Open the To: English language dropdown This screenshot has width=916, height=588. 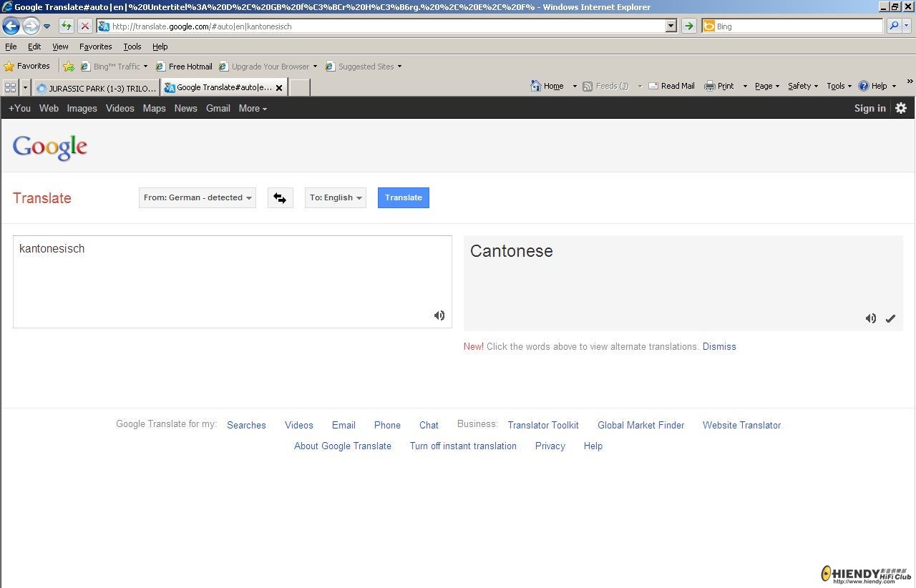pyautogui.click(x=335, y=198)
